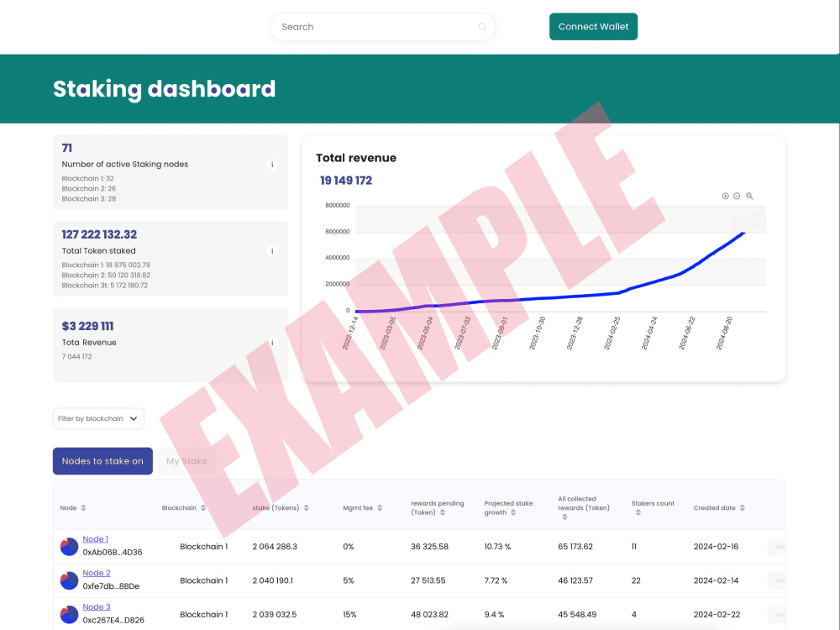The image size is (840, 630).
Task: Open the Node 2 link
Action: 97,573
